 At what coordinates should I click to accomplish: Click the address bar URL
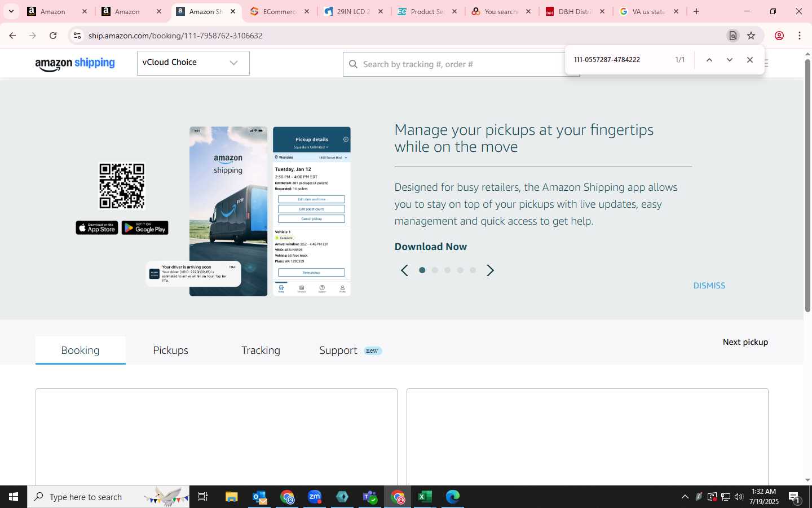pyautogui.click(x=175, y=36)
